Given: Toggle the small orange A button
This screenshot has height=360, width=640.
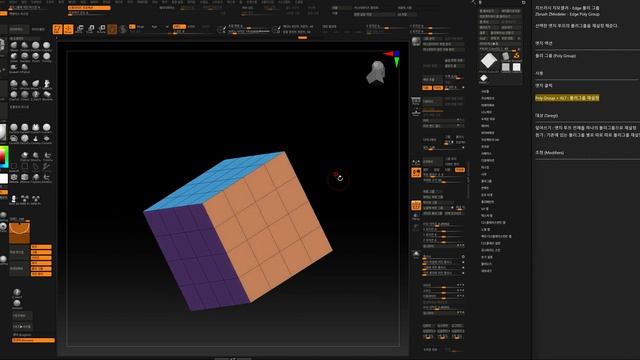Looking at the screenshot, I should click(132, 27).
